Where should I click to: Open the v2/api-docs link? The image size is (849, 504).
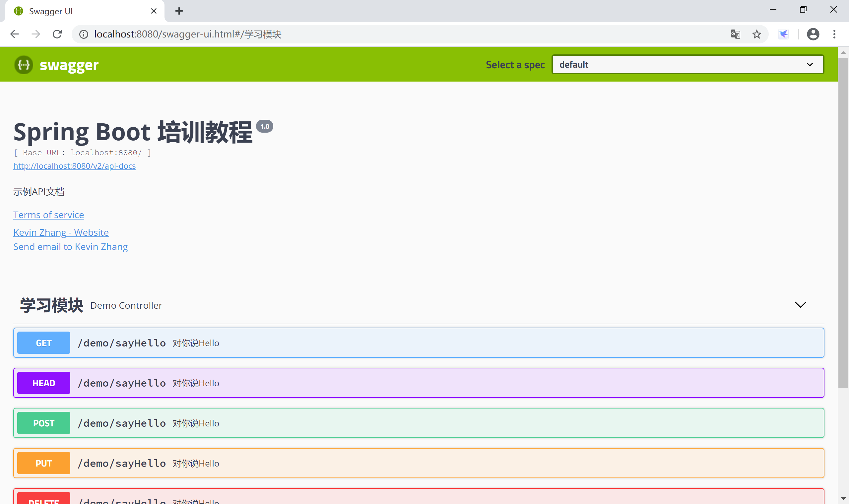click(74, 166)
